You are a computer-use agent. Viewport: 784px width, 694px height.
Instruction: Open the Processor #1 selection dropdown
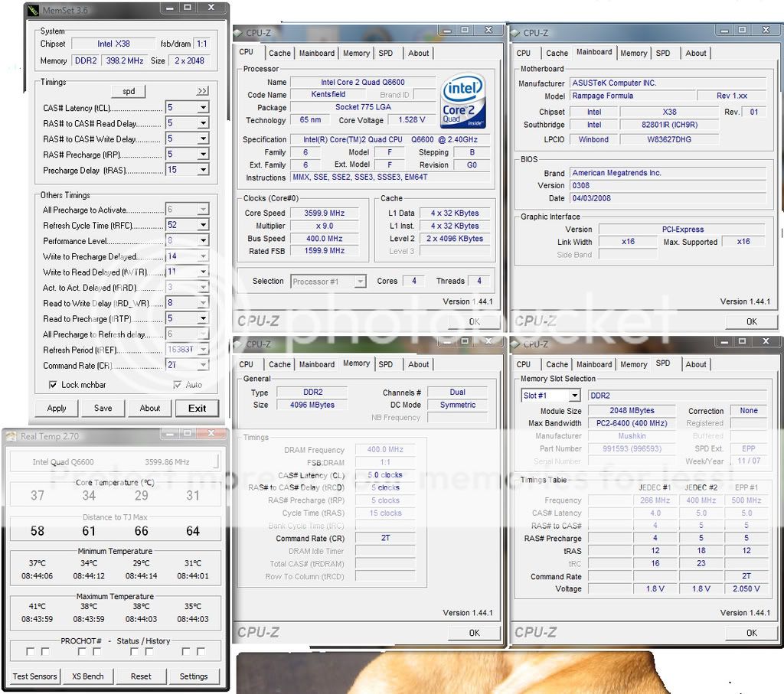point(360,282)
